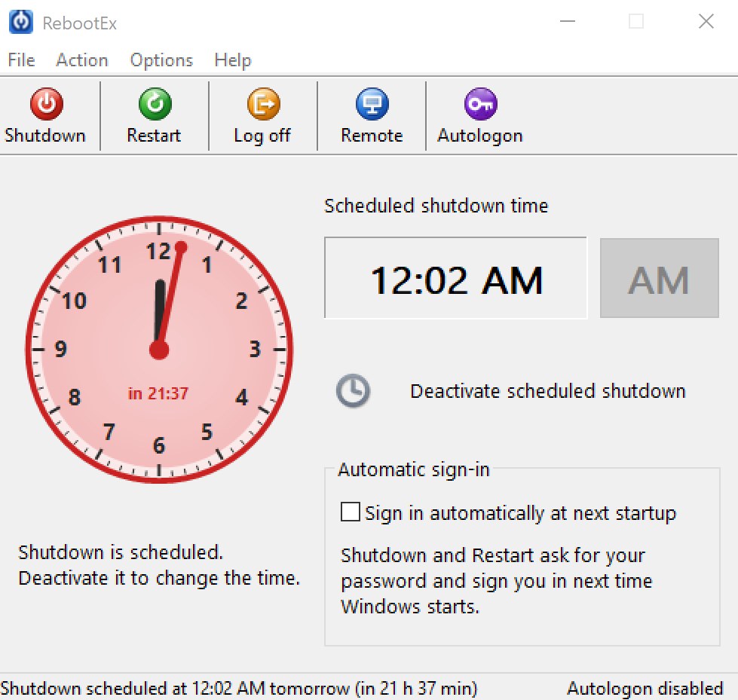Click the 'Shutdown is scheduled.' message
Screen dimensions: 738x700
121,552
